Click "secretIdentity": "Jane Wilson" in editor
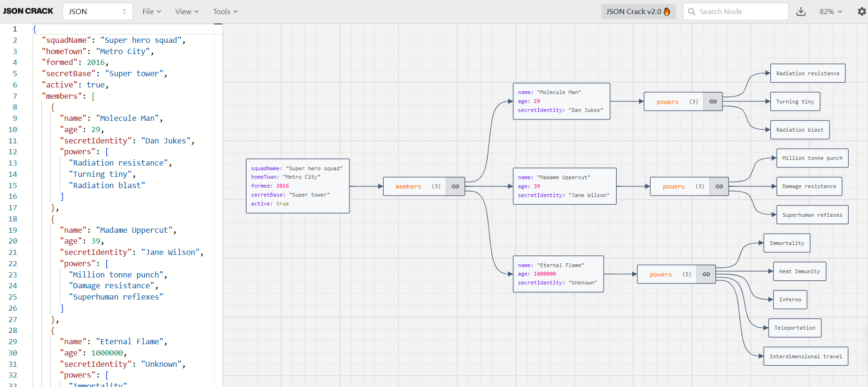This screenshot has height=387, width=868. (x=132, y=252)
